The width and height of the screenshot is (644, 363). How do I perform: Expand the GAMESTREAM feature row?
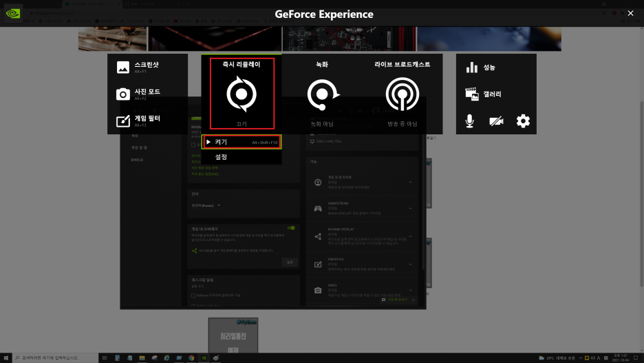pyautogui.click(x=362, y=209)
